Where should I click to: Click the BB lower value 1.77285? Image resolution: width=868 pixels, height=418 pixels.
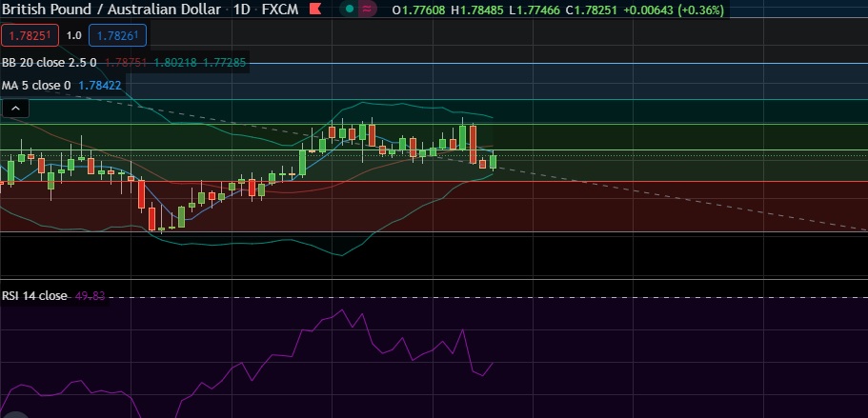click(x=224, y=63)
